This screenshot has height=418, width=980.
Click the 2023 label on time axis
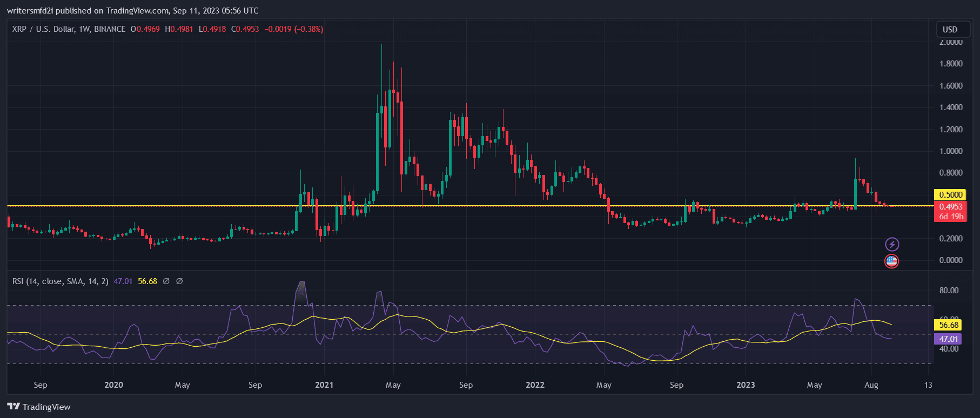[746, 385]
